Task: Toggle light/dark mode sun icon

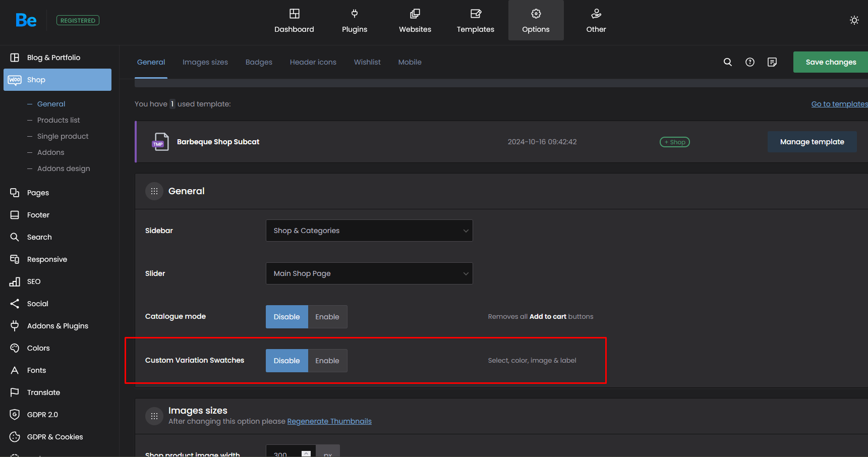Action: (x=854, y=20)
